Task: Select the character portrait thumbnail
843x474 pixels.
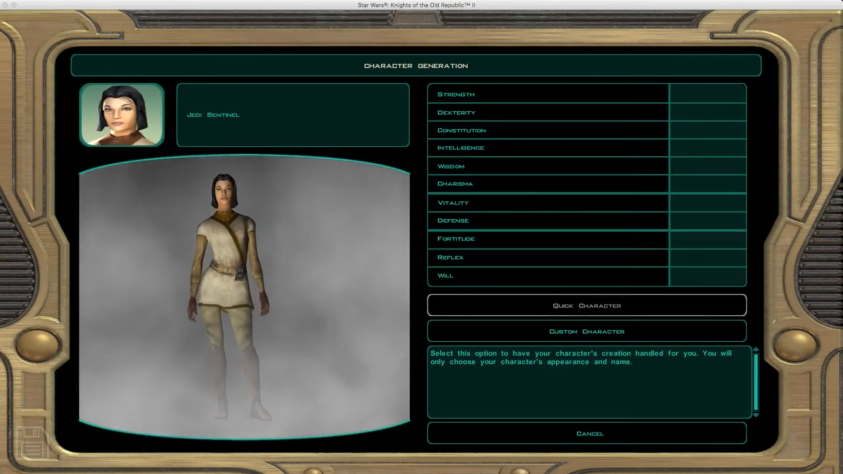Action: pos(122,114)
